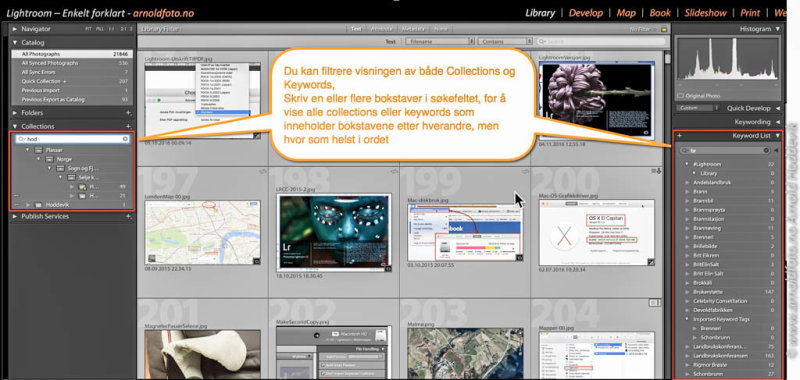
Task: Click the Quick Collection plus marker
Action: point(64,82)
